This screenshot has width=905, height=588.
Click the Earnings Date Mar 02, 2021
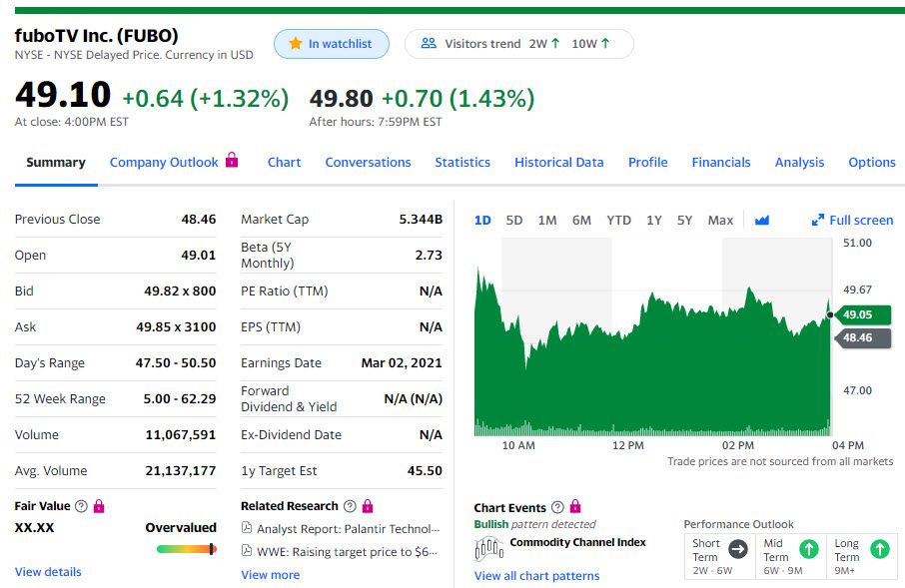[402, 363]
